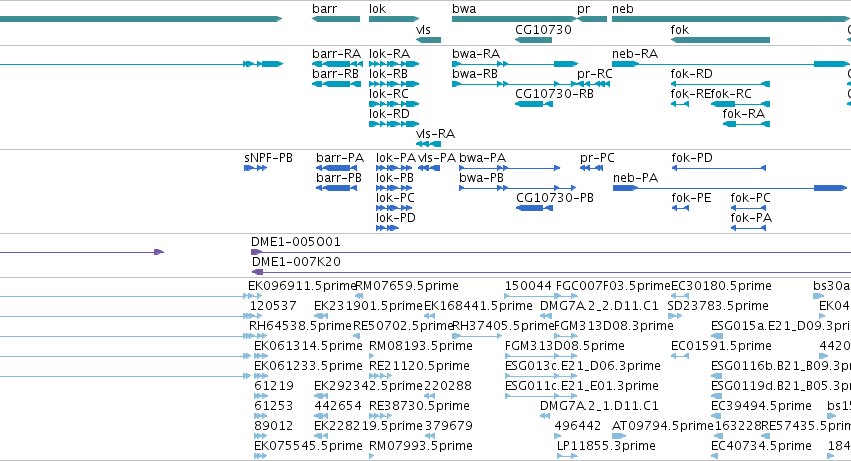Select the lok gene label
Viewport: 851px width, 461px height.
[x=377, y=9]
